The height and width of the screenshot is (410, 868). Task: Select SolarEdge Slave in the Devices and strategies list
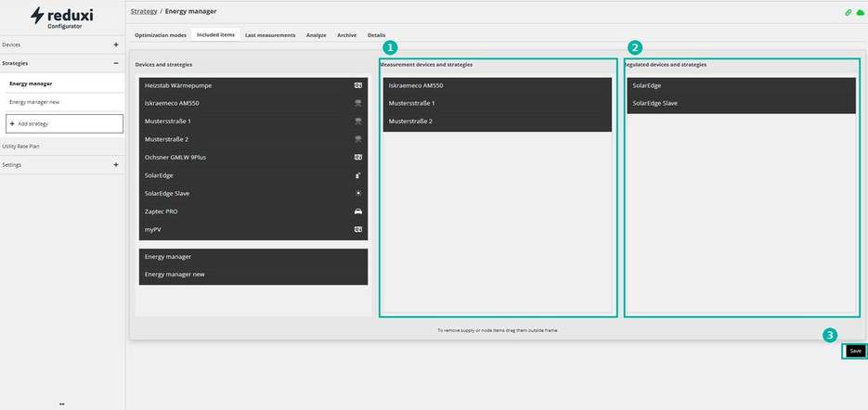[x=253, y=194]
